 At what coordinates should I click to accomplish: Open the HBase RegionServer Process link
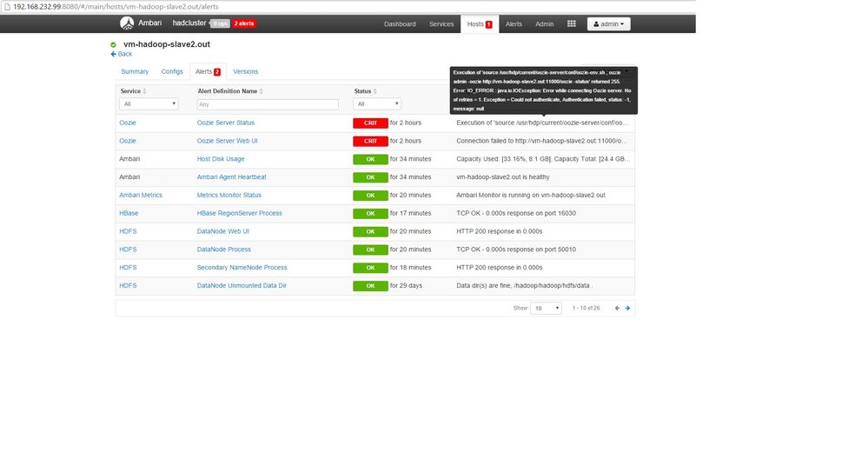click(x=240, y=213)
